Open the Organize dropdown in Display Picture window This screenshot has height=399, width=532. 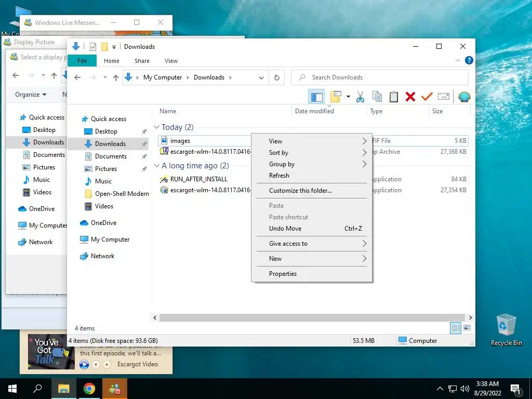coord(31,95)
